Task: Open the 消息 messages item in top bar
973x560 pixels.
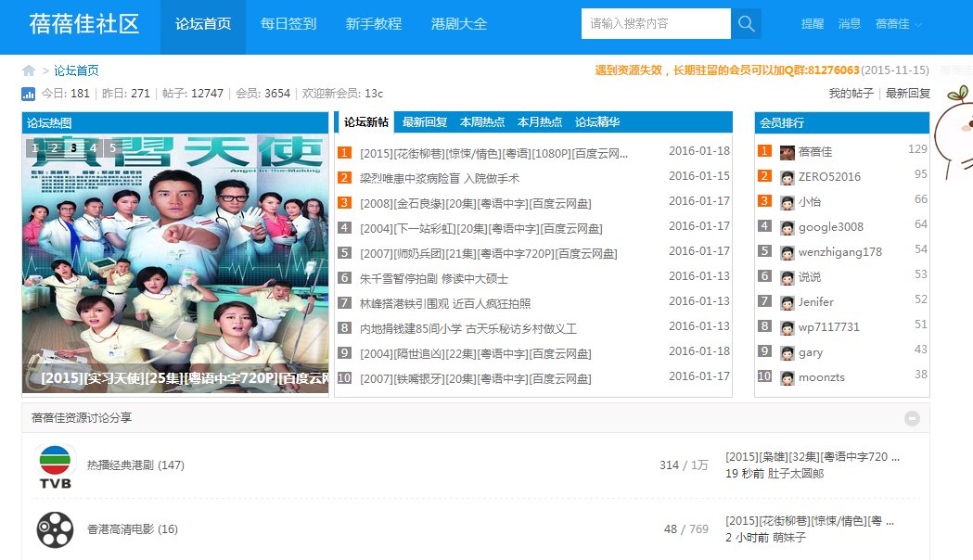Action: click(x=850, y=24)
